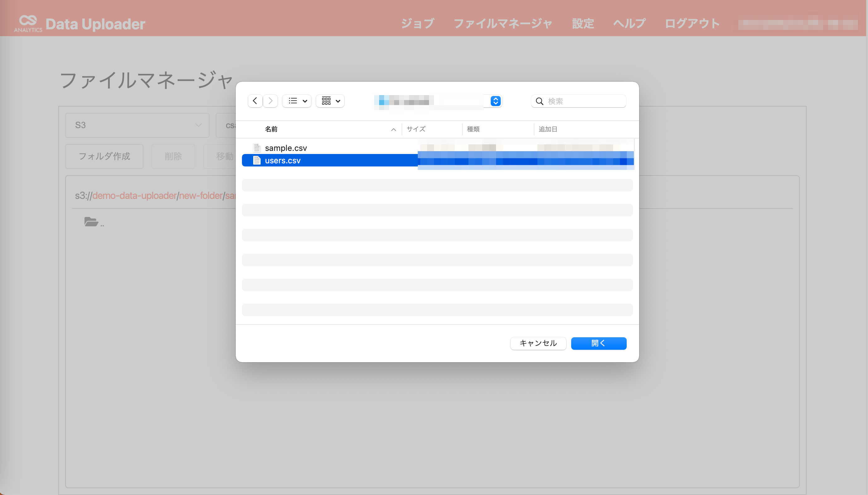Select the list view icon in the dialog toolbar

pos(293,101)
